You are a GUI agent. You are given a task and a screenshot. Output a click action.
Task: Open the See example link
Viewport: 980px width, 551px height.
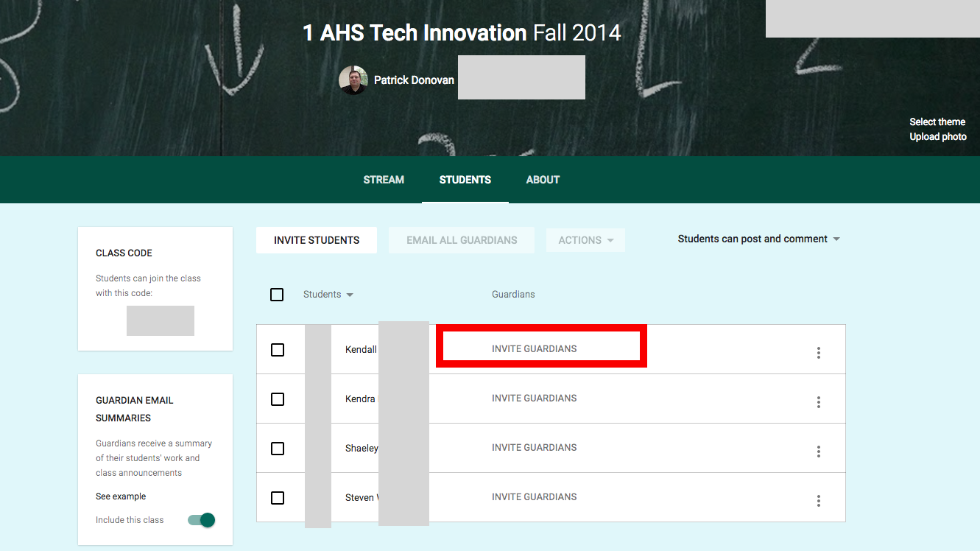[121, 496]
